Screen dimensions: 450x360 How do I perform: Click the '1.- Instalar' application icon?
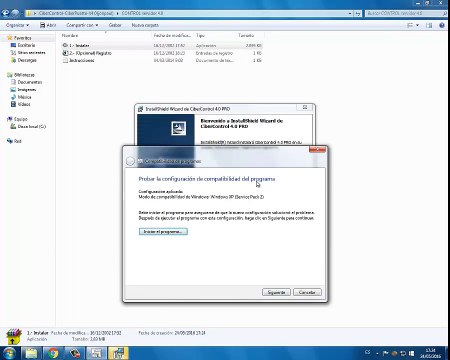point(65,45)
